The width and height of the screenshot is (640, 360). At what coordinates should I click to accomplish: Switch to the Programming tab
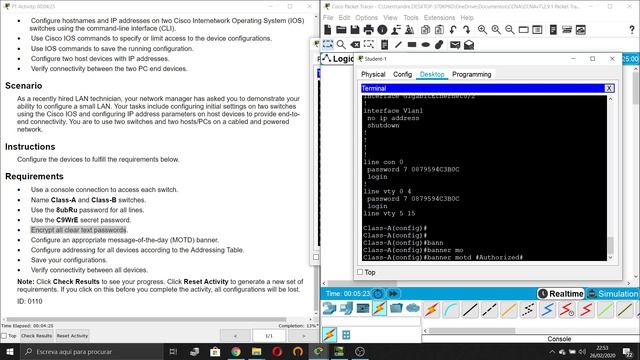coord(471,74)
